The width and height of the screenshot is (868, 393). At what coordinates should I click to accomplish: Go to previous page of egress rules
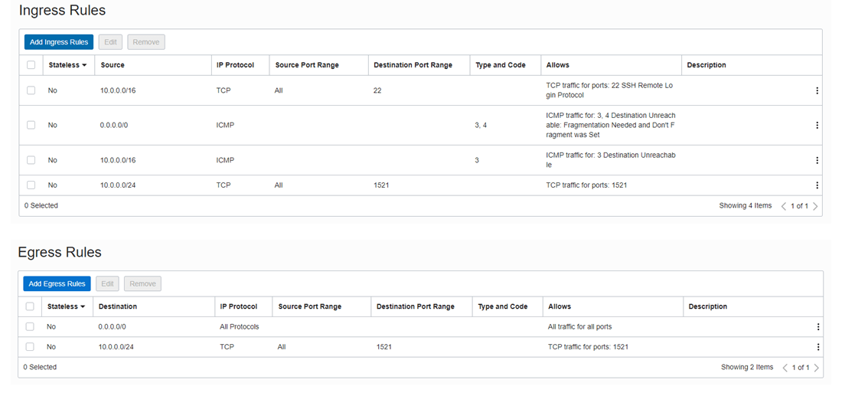785,368
